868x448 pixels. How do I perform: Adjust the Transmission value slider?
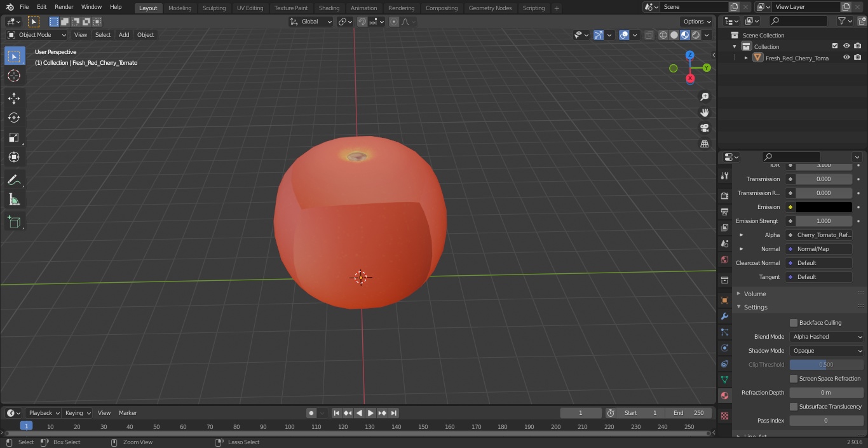pos(824,179)
